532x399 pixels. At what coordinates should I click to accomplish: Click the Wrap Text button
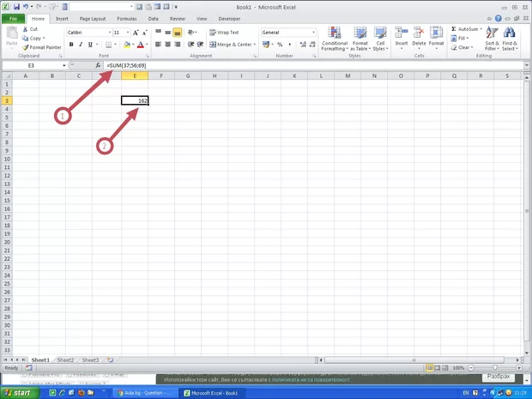(x=224, y=33)
